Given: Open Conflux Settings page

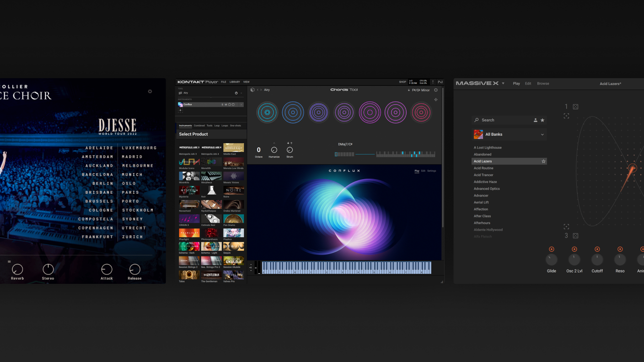Looking at the screenshot, I should click(x=432, y=171).
